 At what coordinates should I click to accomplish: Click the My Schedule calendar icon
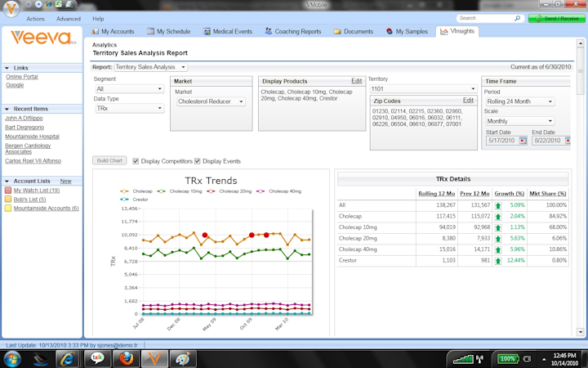point(150,32)
